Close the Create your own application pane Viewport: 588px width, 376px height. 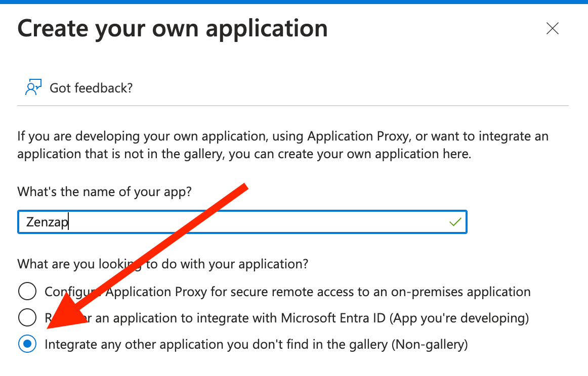point(552,29)
